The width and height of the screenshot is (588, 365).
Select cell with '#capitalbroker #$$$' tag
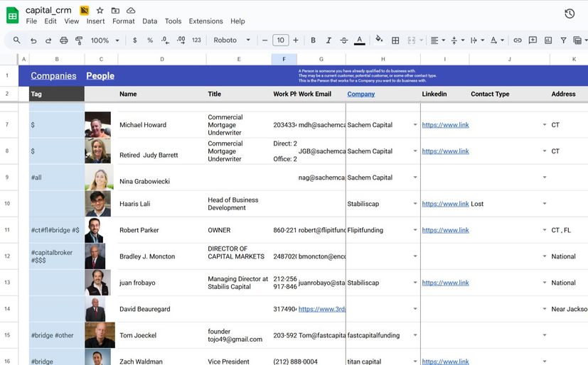click(57, 256)
